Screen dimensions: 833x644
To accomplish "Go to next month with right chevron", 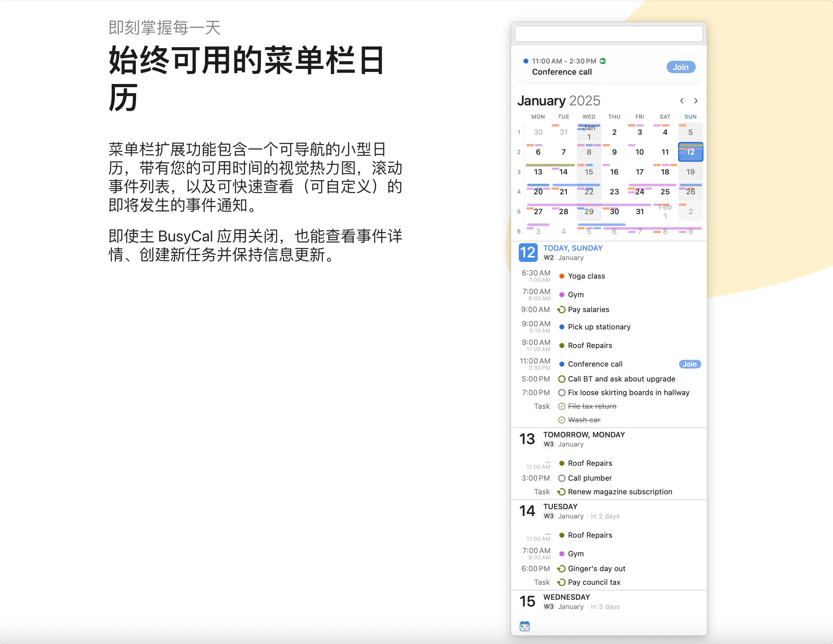I will (x=696, y=101).
